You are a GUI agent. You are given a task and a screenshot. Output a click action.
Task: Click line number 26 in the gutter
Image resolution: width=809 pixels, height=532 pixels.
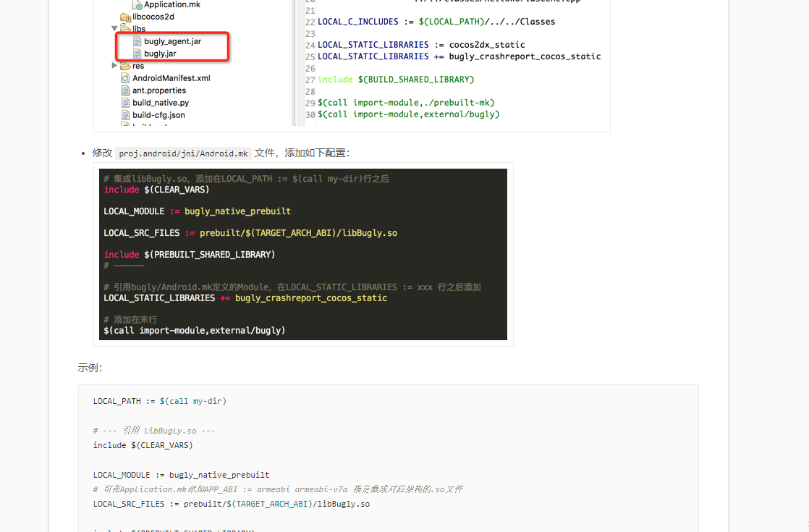(310, 69)
